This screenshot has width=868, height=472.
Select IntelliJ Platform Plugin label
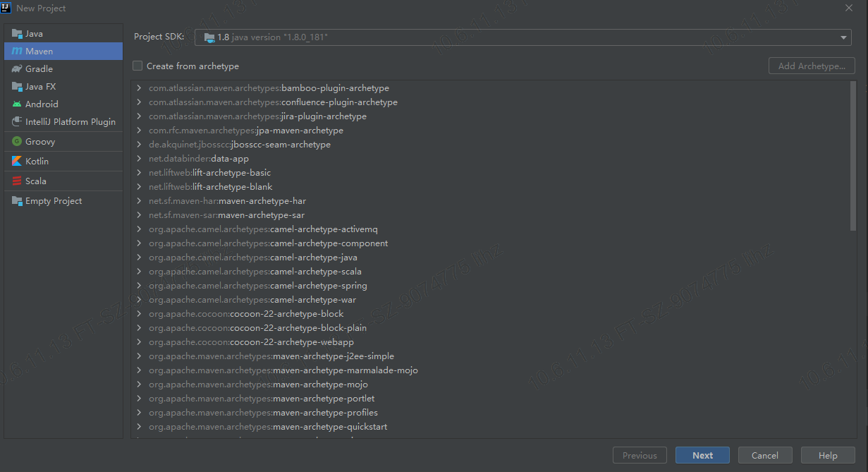tap(71, 121)
